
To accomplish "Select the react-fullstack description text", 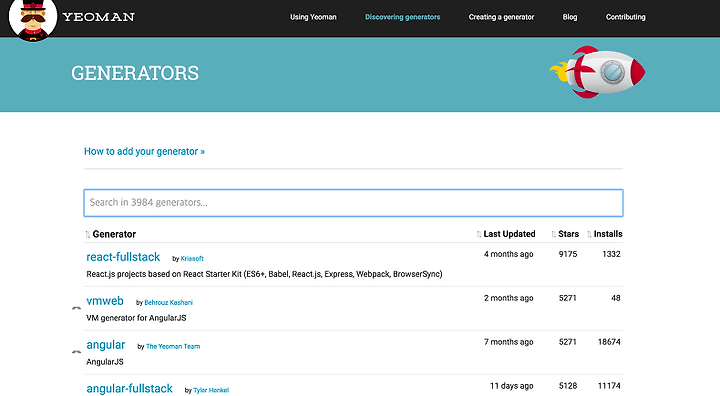I will click(x=264, y=274).
